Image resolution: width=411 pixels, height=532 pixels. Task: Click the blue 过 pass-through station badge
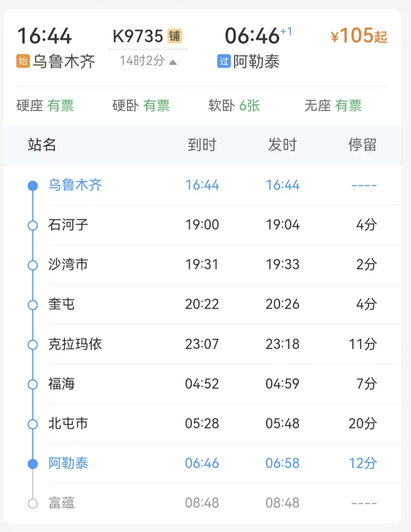[224, 61]
